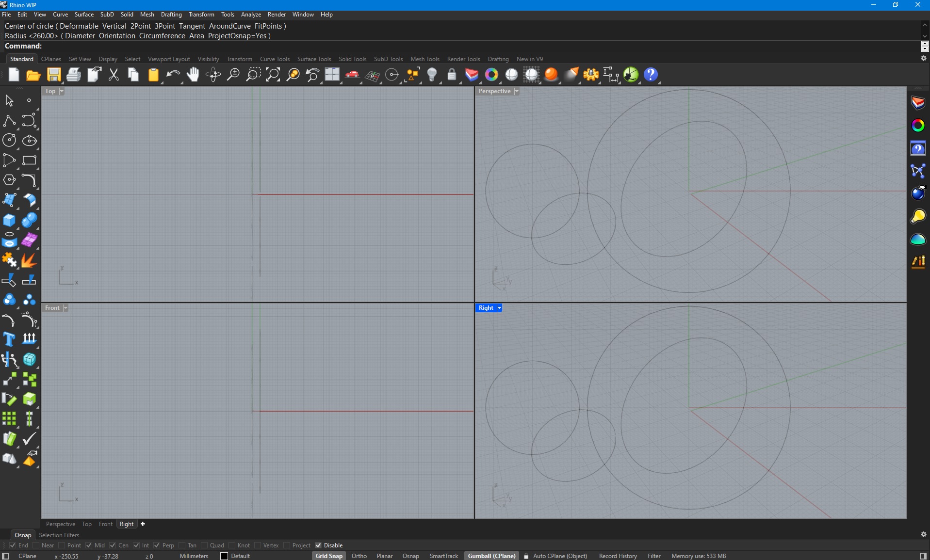Open the toolbar options gear at top right
This screenshot has height=560, width=930.
click(924, 58)
